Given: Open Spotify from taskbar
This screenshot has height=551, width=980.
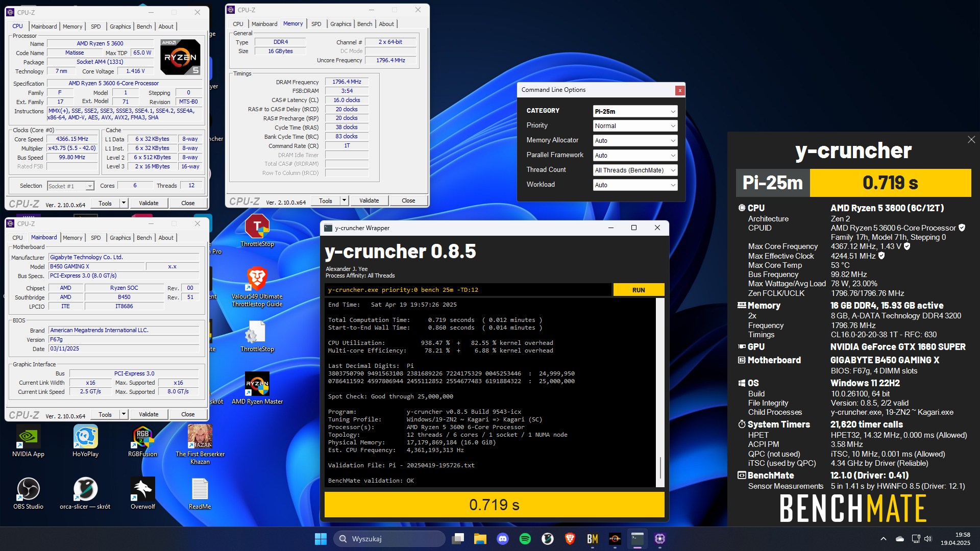Looking at the screenshot, I should [525, 539].
